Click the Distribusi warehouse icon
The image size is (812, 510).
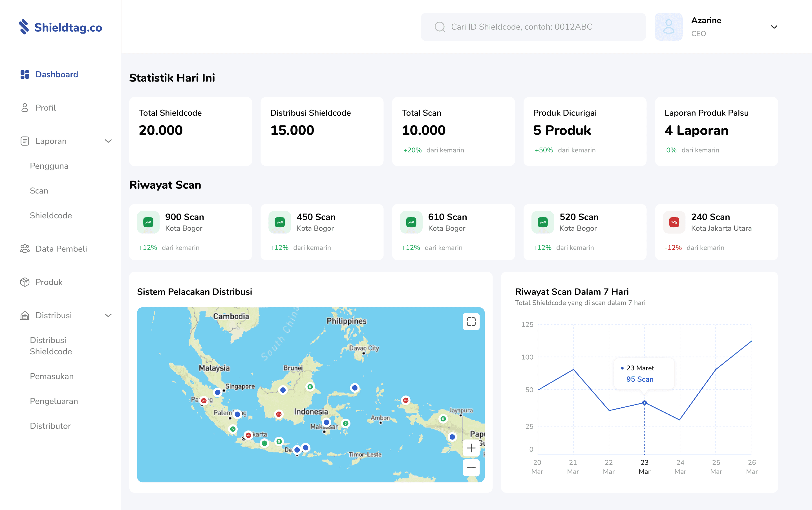tap(25, 315)
